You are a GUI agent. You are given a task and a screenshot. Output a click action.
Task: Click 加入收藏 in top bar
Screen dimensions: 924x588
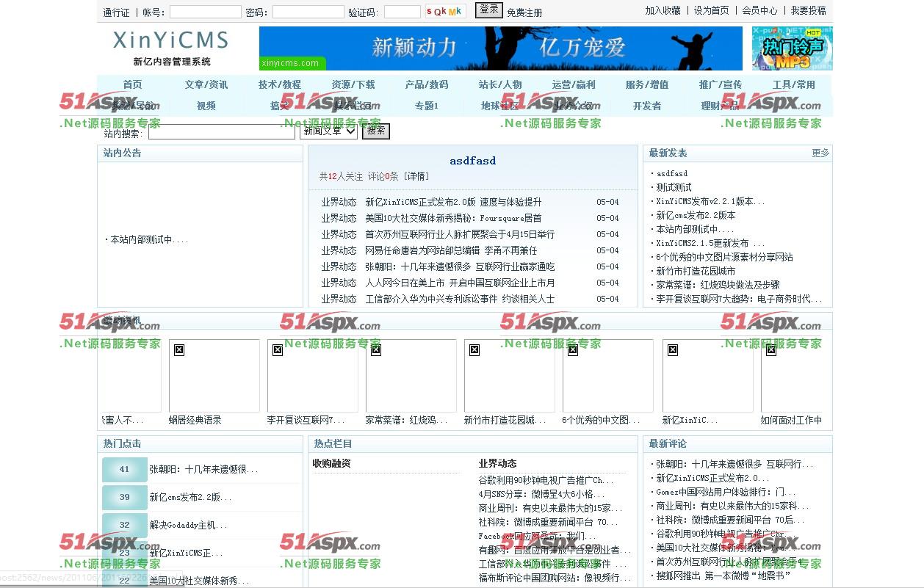pyautogui.click(x=663, y=10)
